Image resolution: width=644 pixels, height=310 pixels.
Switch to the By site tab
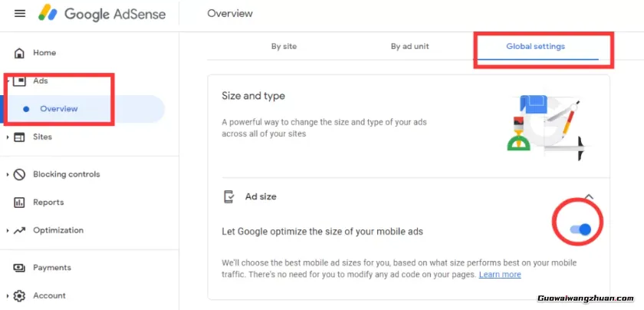click(284, 46)
